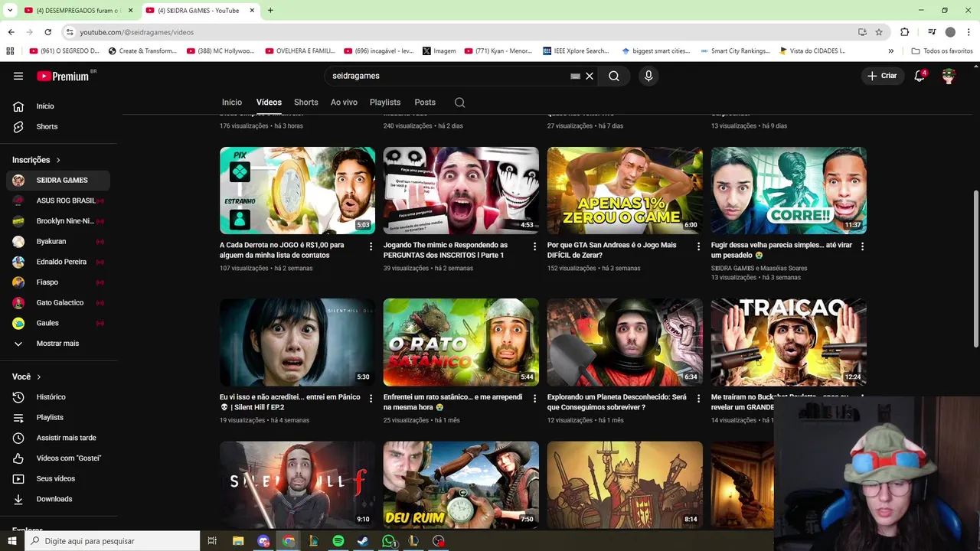Open the Chrome extensions puzzle icon
Image resolution: width=980 pixels, height=551 pixels.
point(904,32)
